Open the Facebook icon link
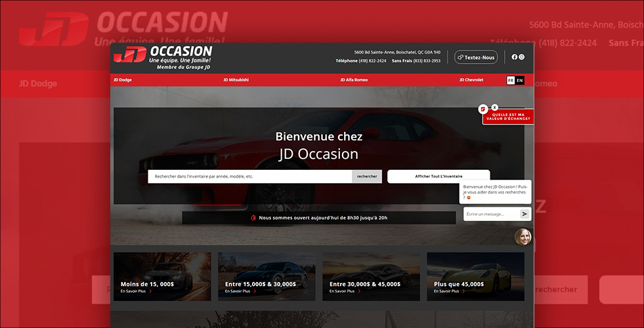The width and height of the screenshot is (644, 328). pyautogui.click(x=514, y=57)
